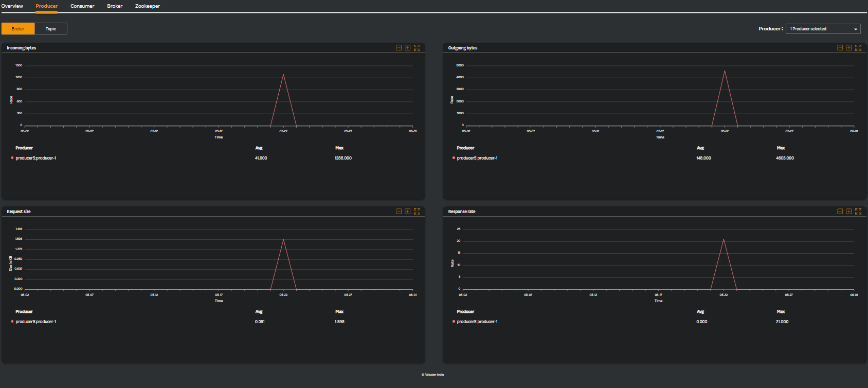
Task: Select the orange Broker view toggle
Action: coord(18,29)
